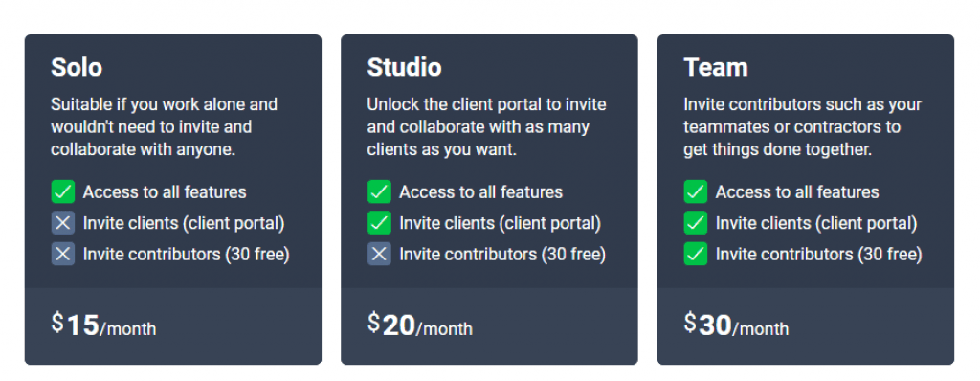Click green checkmark for Team Access to all features

point(696,191)
